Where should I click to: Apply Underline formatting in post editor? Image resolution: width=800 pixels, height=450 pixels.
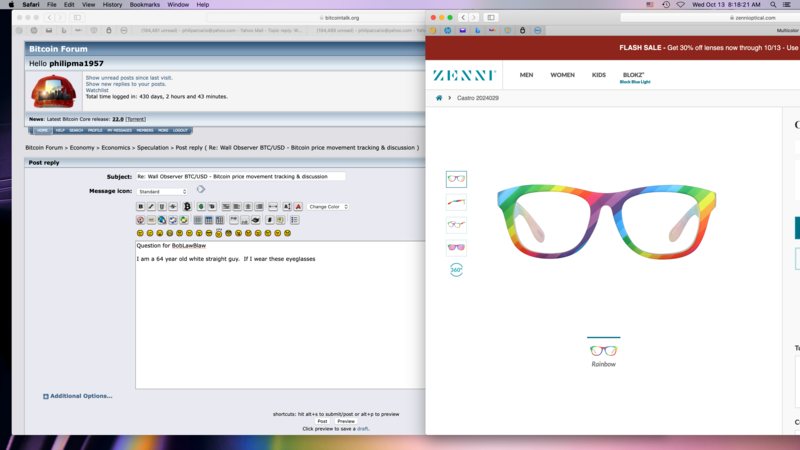[x=162, y=207]
